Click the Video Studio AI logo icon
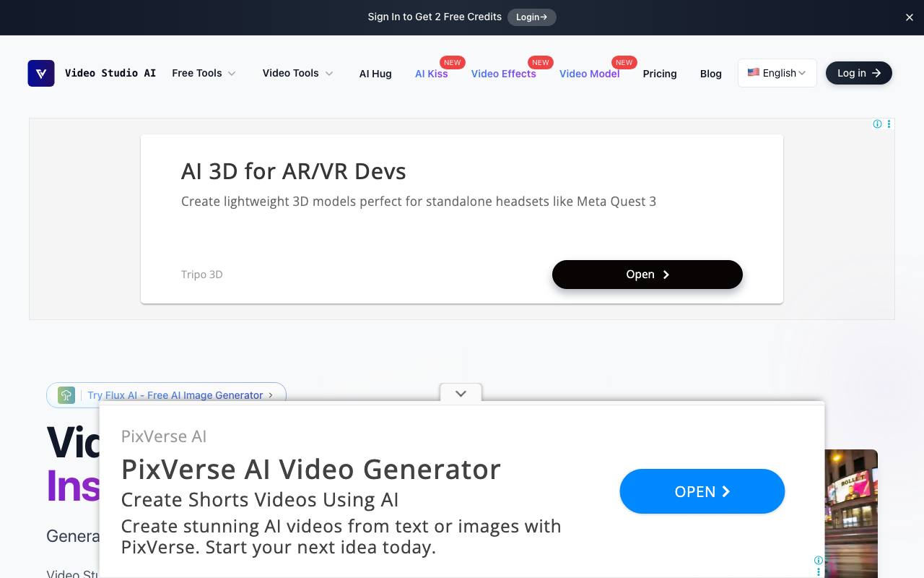The height and width of the screenshot is (578, 924). (x=41, y=73)
